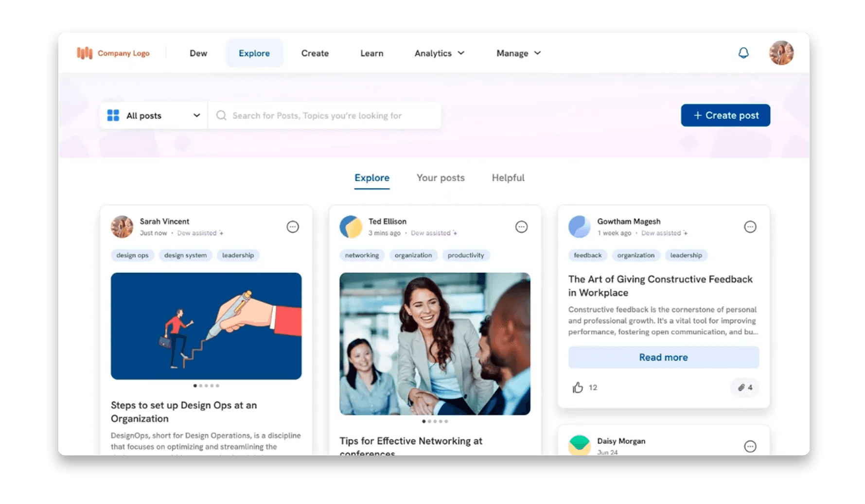This screenshot has height=504, width=865.
Task: Click Dew assisted label on Sarah's post
Action: click(x=200, y=233)
